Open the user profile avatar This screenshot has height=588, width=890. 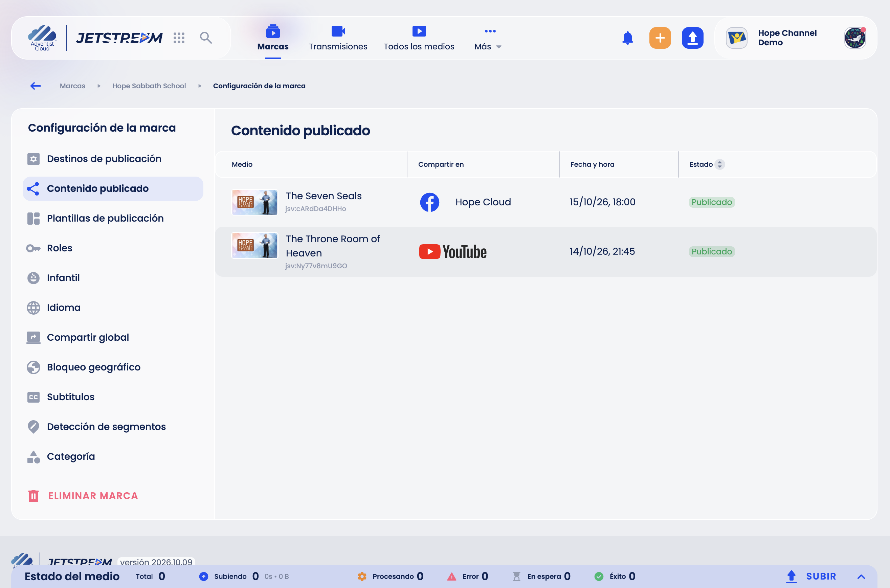coord(855,38)
